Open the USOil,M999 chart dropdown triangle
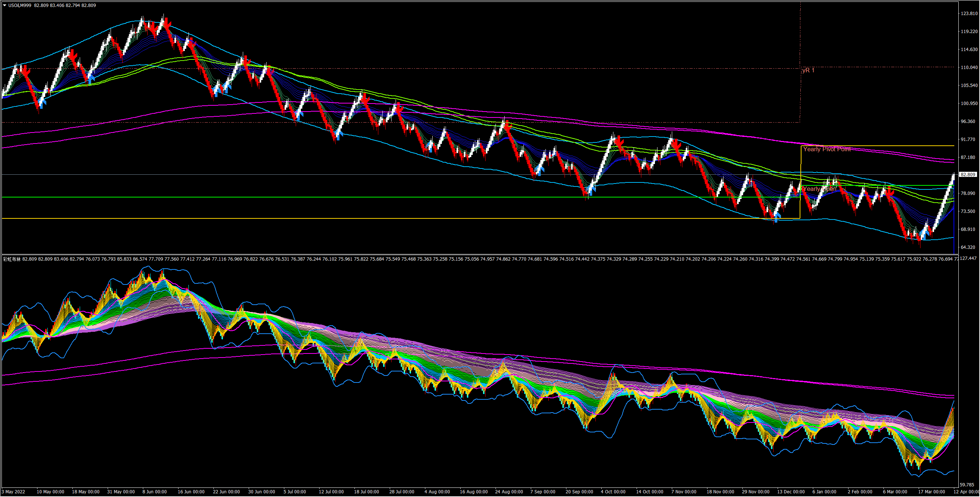The image size is (980, 497). [4, 6]
